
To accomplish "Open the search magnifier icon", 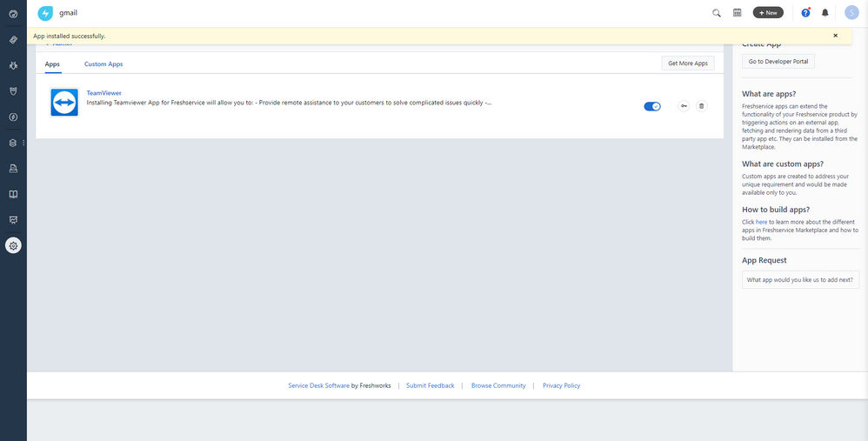I will [717, 13].
